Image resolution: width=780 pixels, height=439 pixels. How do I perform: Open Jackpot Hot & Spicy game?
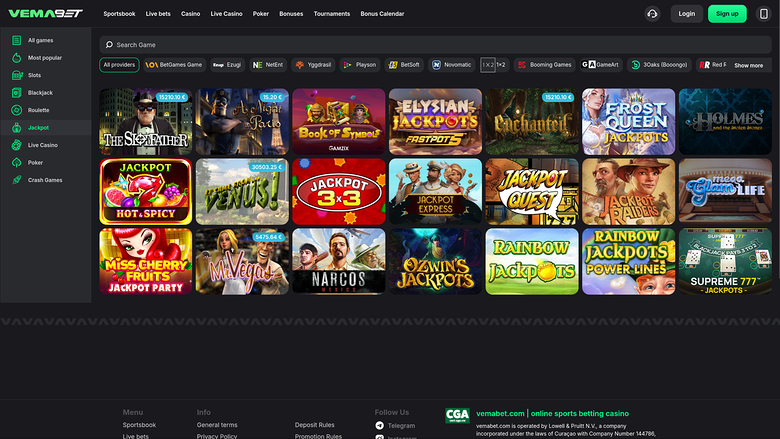click(x=146, y=191)
